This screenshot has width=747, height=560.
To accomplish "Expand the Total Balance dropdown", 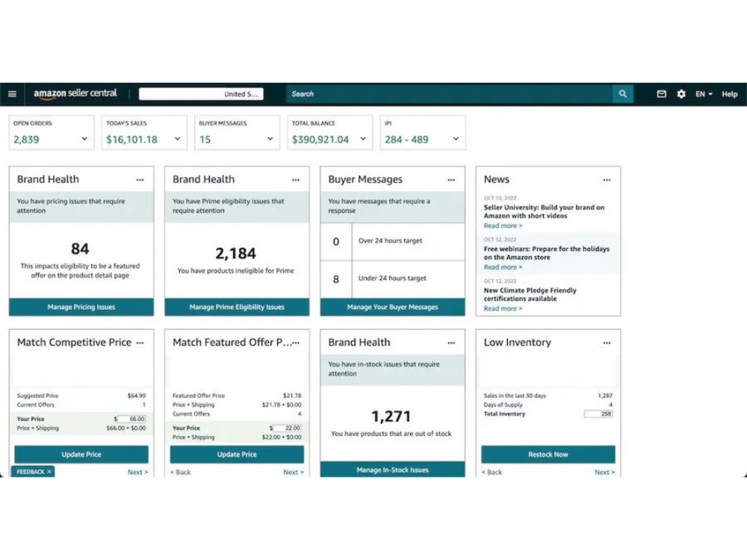I will tap(363, 139).
